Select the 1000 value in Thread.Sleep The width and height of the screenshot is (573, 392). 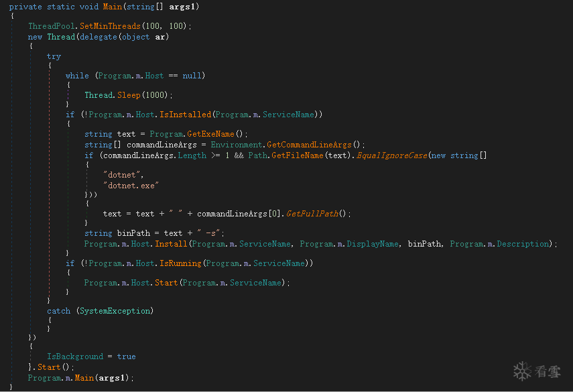click(x=155, y=95)
